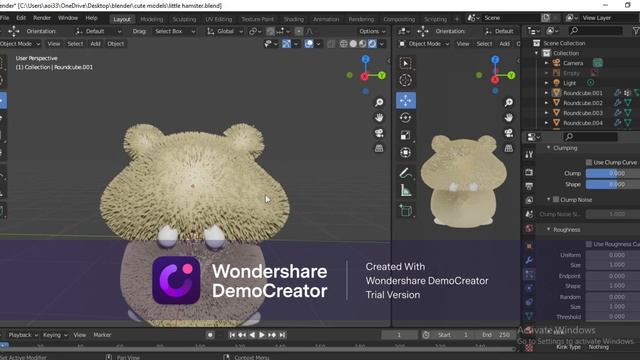
Task: Click zoom magnifier icon in left viewport
Action: [x=379, y=102]
